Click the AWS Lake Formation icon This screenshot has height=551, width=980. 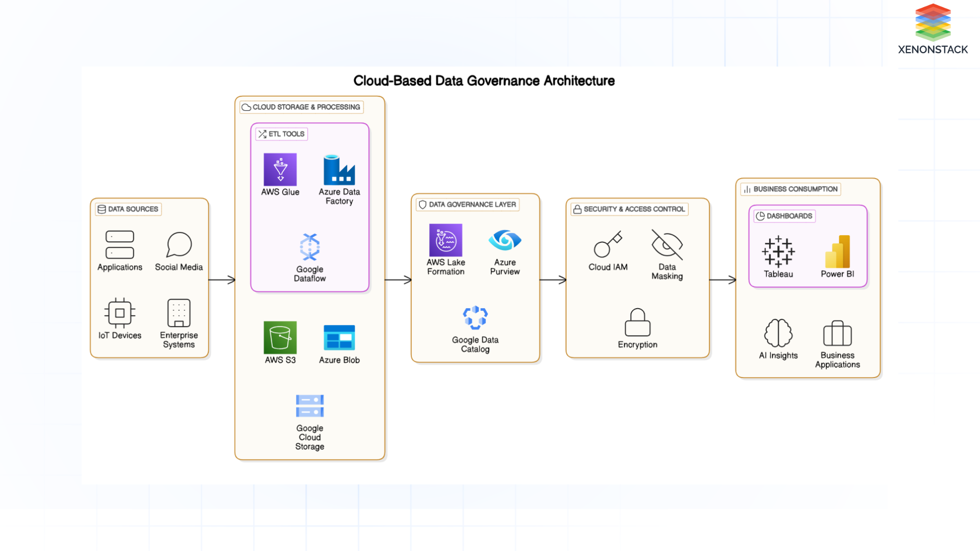[446, 240]
